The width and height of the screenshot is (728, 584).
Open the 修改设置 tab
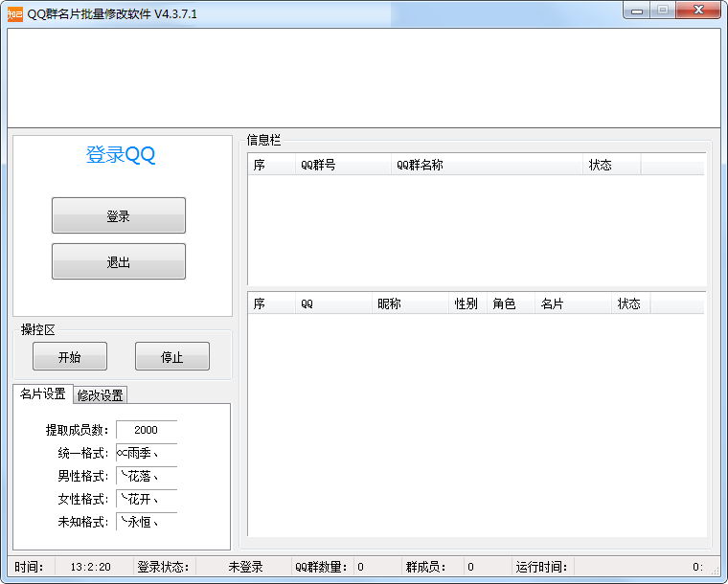[101, 395]
